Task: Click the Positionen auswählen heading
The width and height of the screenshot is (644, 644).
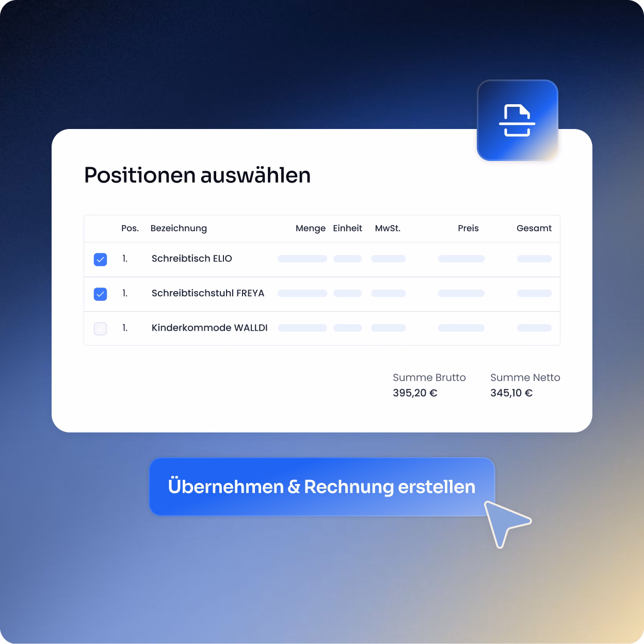Action: tap(198, 175)
